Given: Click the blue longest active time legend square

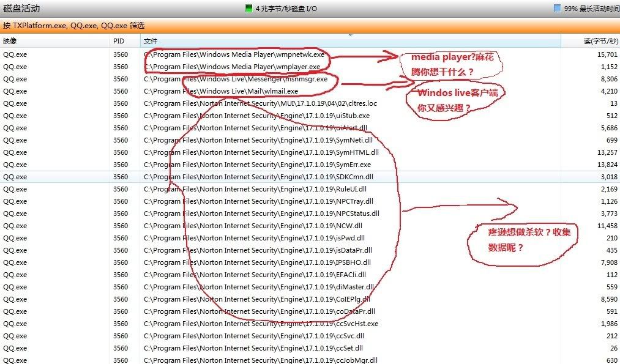Looking at the screenshot, I should click(x=557, y=9).
